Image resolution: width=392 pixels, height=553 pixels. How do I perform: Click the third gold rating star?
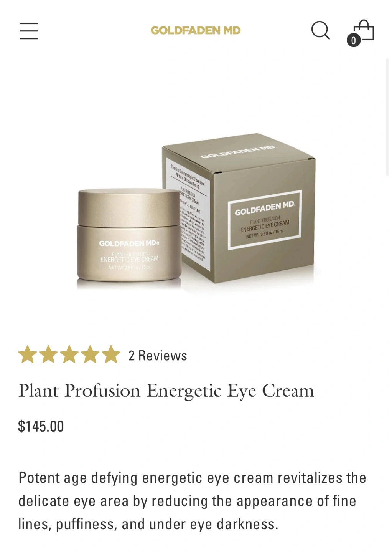pos(69,354)
